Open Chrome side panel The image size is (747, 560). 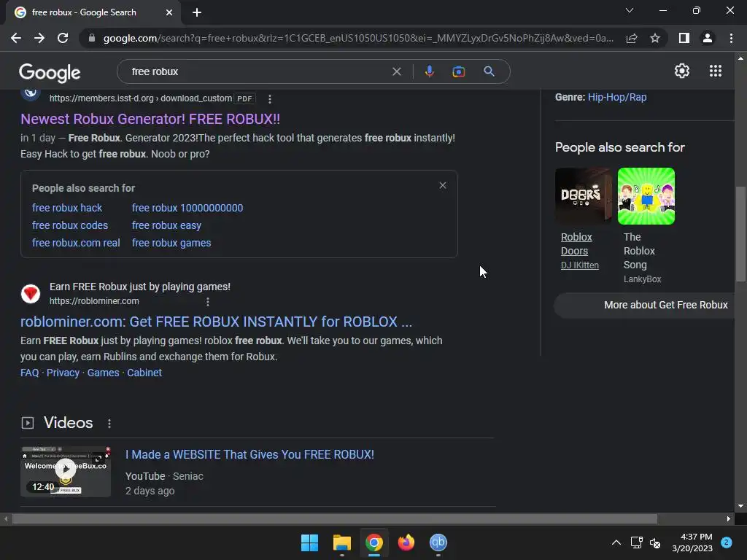[684, 38]
